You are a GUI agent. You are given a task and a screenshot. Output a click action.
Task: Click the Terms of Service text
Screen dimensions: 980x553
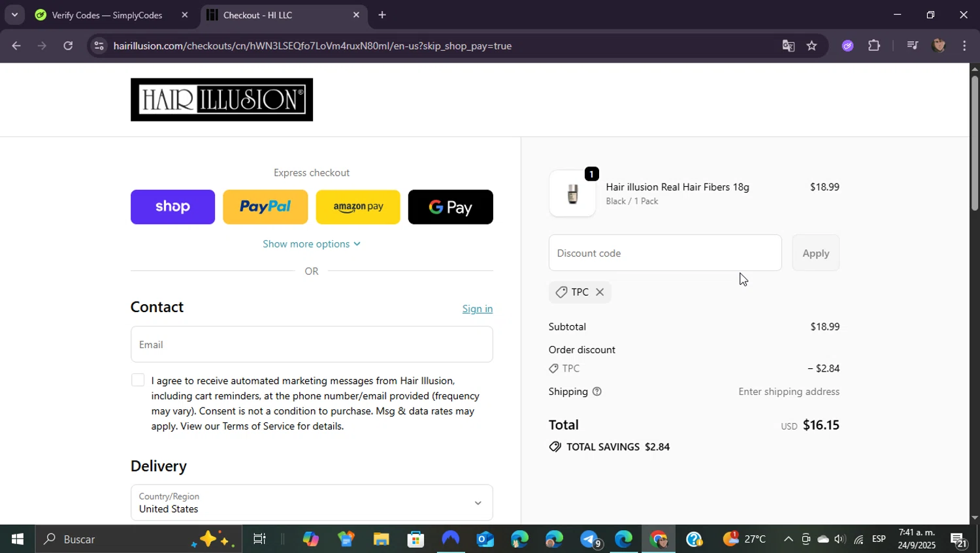(259, 426)
